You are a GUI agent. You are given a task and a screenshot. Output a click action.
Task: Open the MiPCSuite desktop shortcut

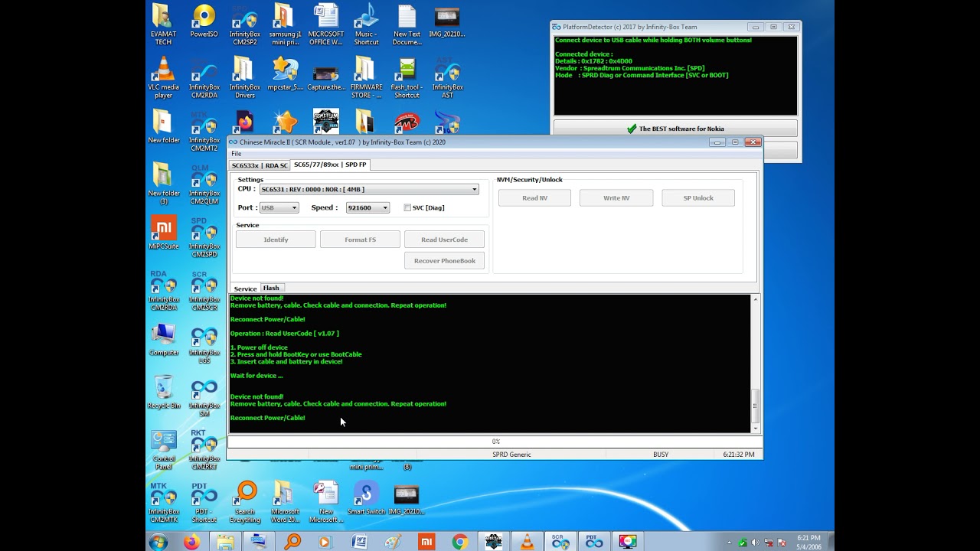pos(163,232)
